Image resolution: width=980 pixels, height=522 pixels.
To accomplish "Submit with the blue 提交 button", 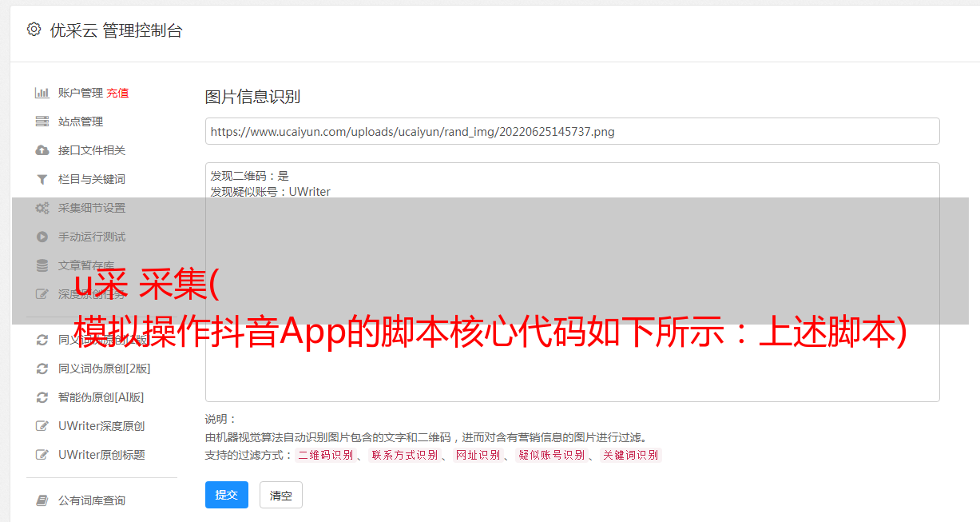I will (x=227, y=495).
